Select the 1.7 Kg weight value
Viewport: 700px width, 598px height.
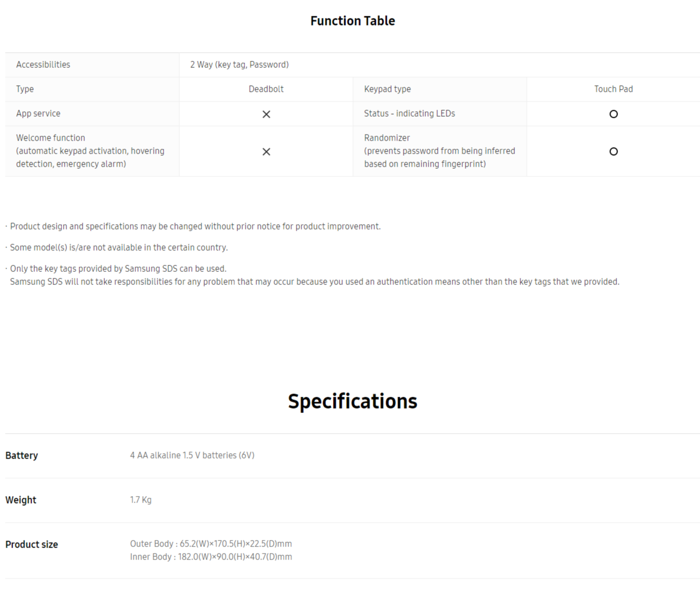tap(141, 500)
